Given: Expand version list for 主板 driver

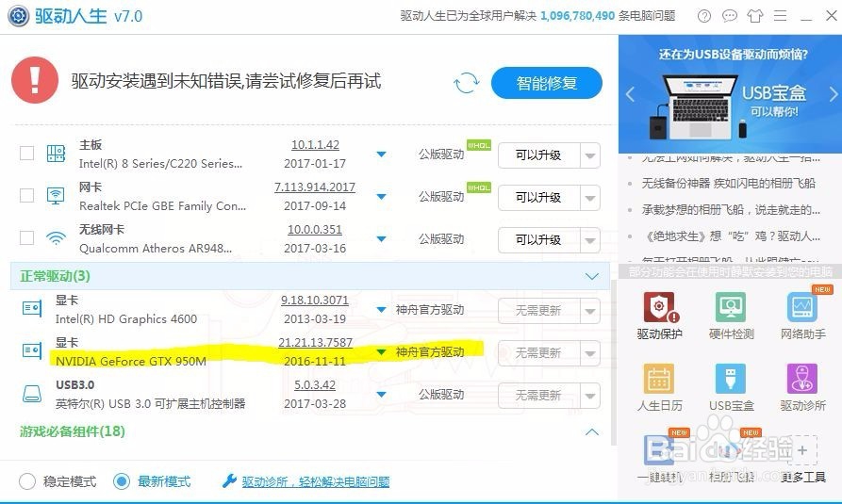Looking at the screenshot, I should [x=381, y=154].
